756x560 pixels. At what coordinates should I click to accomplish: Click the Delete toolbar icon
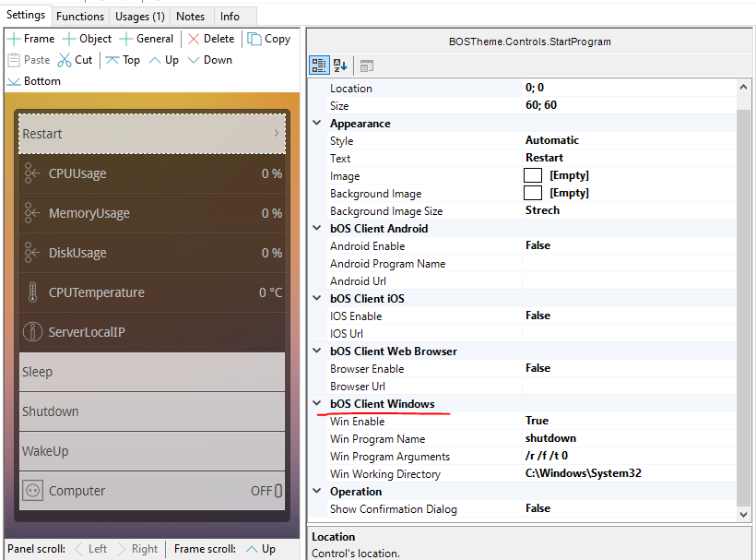[194, 39]
